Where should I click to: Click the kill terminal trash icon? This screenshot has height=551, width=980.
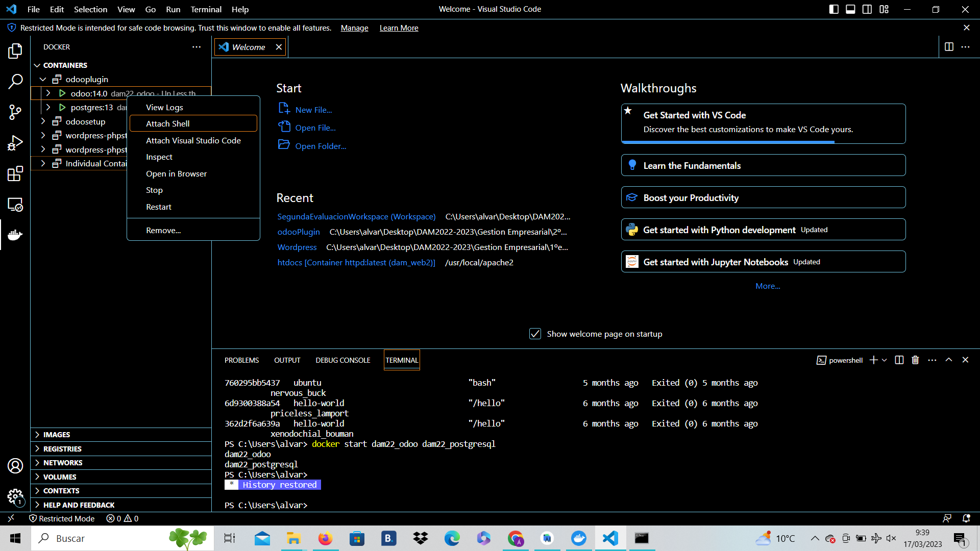(x=915, y=360)
